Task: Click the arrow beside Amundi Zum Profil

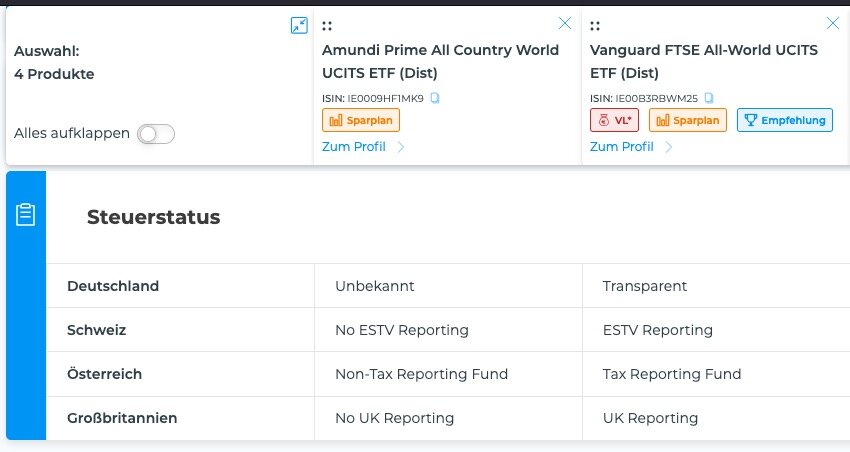Action: pos(401,147)
